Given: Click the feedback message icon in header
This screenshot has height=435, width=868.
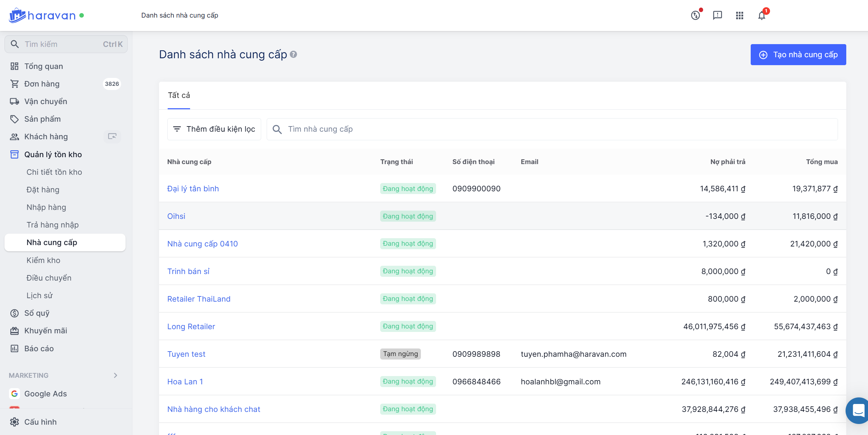Looking at the screenshot, I should (x=717, y=16).
